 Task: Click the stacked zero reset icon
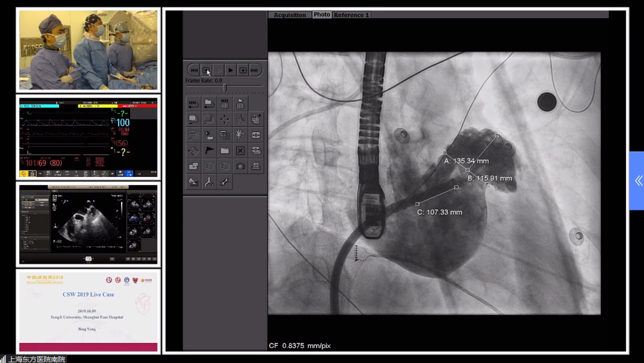tap(256, 150)
